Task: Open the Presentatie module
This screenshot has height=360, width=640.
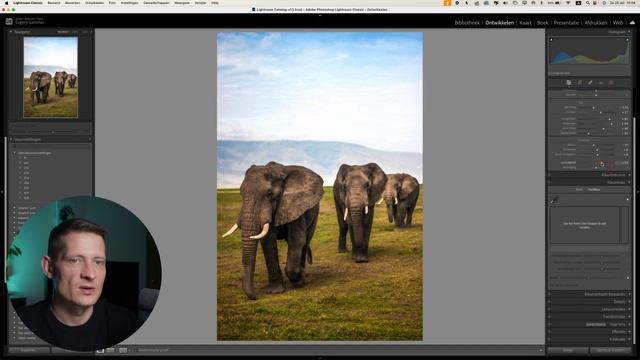Action: tap(566, 23)
